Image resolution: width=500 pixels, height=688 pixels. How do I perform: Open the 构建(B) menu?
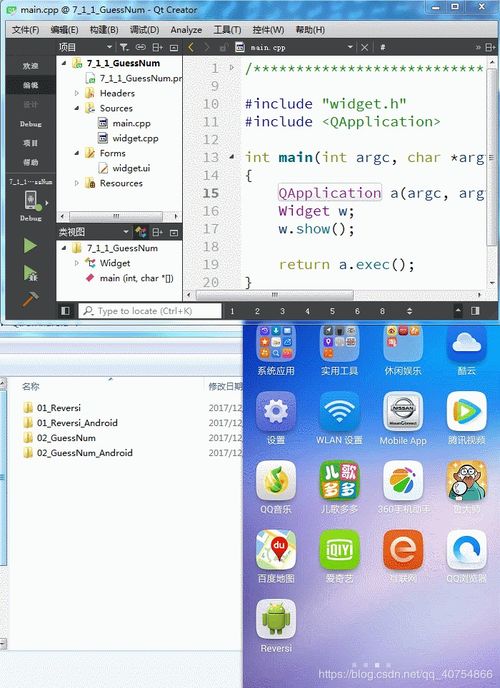[x=104, y=30]
